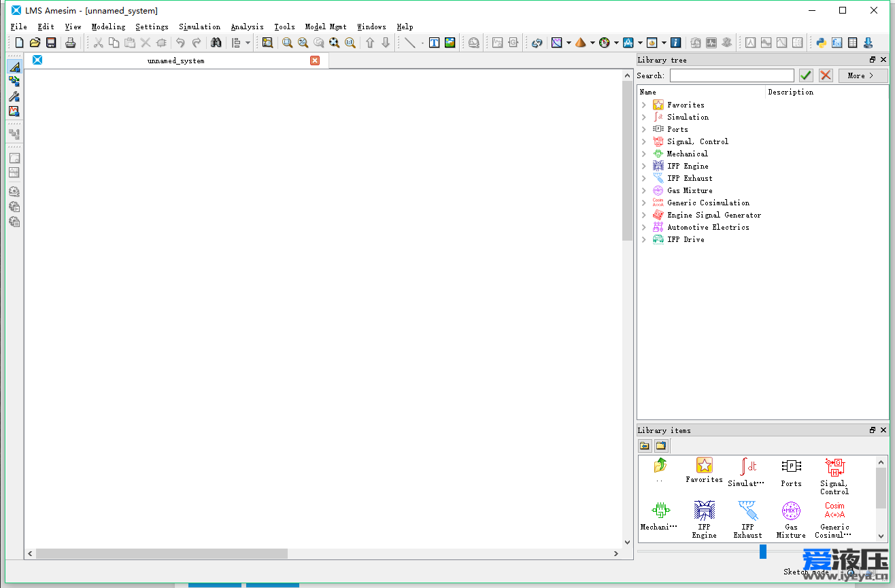895x588 pixels.
Task: Open the IFP Engine category thumbnail
Action: pos(704,520)
